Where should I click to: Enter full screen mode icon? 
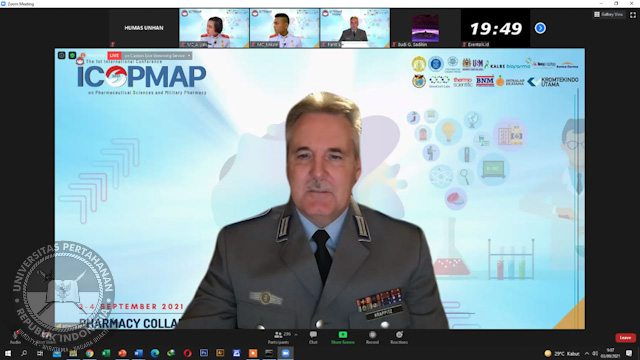633,14
